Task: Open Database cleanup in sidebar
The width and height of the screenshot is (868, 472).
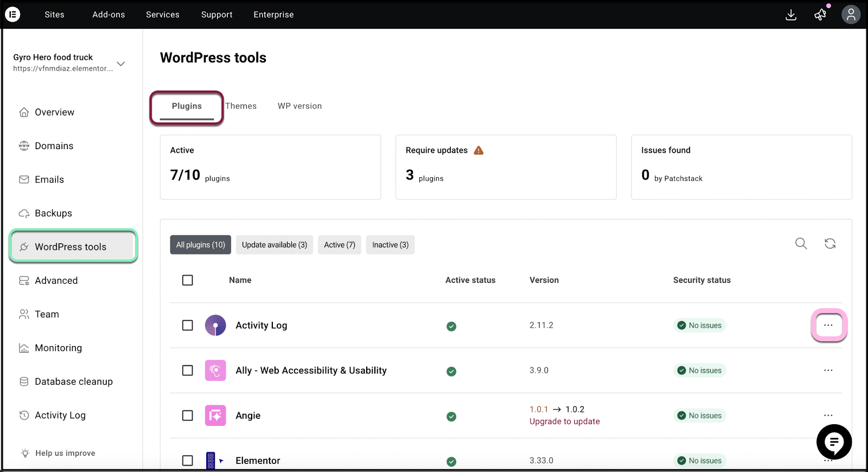Action: tap(73, 381)
